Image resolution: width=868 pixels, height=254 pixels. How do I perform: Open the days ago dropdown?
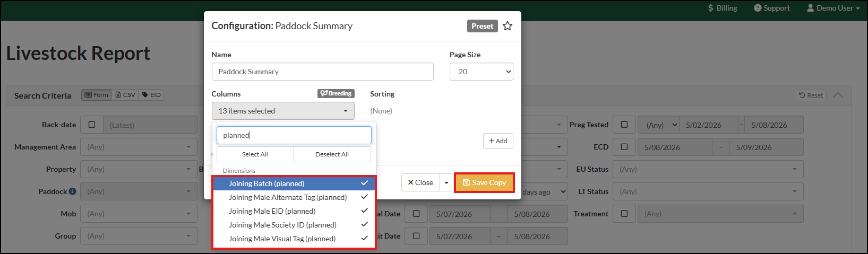pos(544,192)
